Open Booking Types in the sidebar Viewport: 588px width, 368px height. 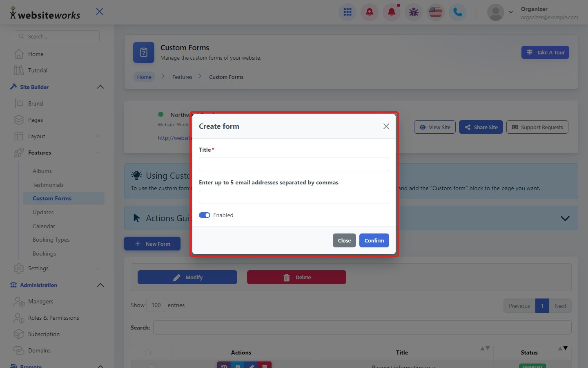coord(51,240)
